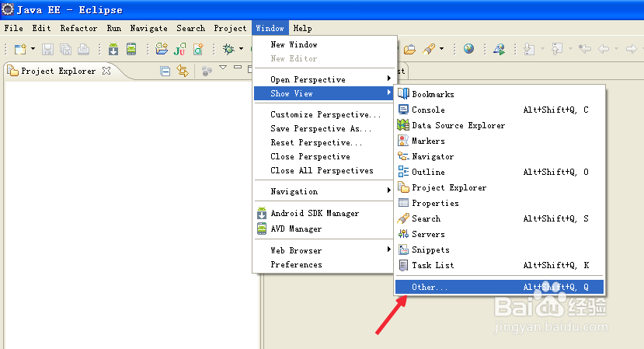Show the Outline view
This screenshot has width=644, height=349.
499,172
